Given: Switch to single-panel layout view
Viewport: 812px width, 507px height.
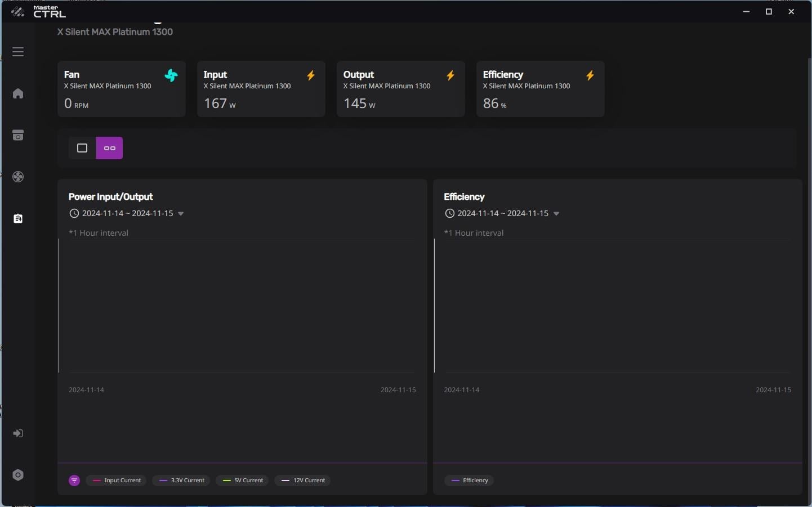Looking at the screenshot, I should [x=82, y=148].
